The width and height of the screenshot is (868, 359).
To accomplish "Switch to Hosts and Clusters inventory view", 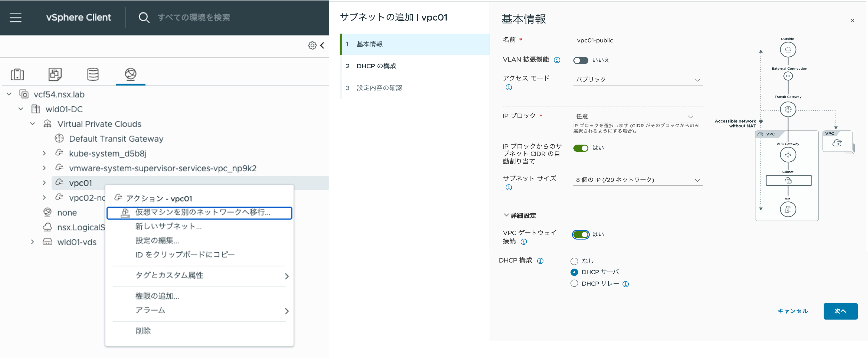I will (x=17, y=74).
